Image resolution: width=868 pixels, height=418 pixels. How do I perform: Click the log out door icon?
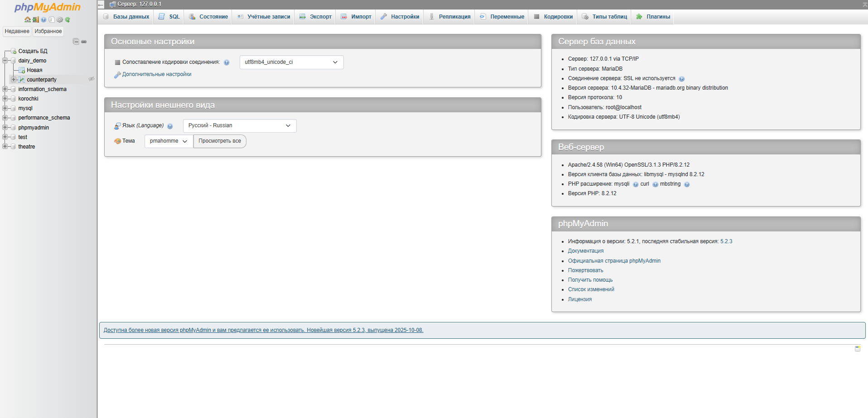tap(35, 19)
